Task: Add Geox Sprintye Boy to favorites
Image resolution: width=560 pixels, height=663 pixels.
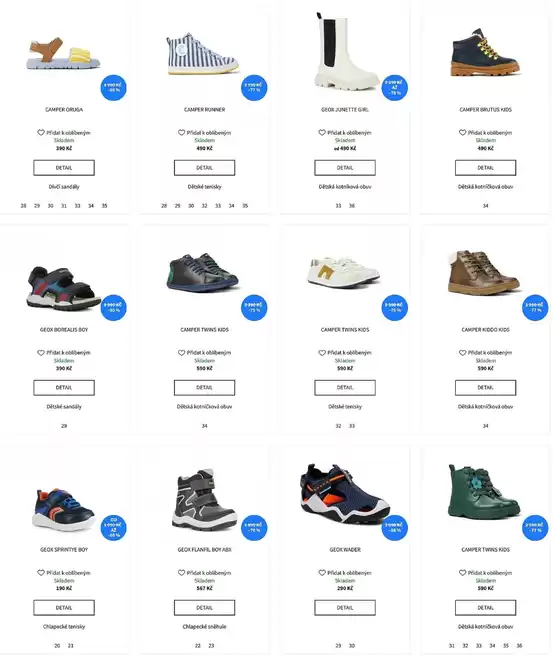Action: click(x=41, y=573)
